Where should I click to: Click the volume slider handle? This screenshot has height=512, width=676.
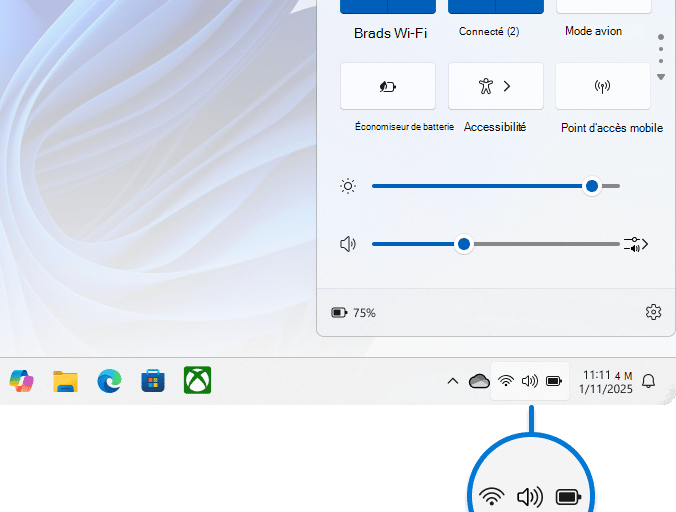pos(464,244)
